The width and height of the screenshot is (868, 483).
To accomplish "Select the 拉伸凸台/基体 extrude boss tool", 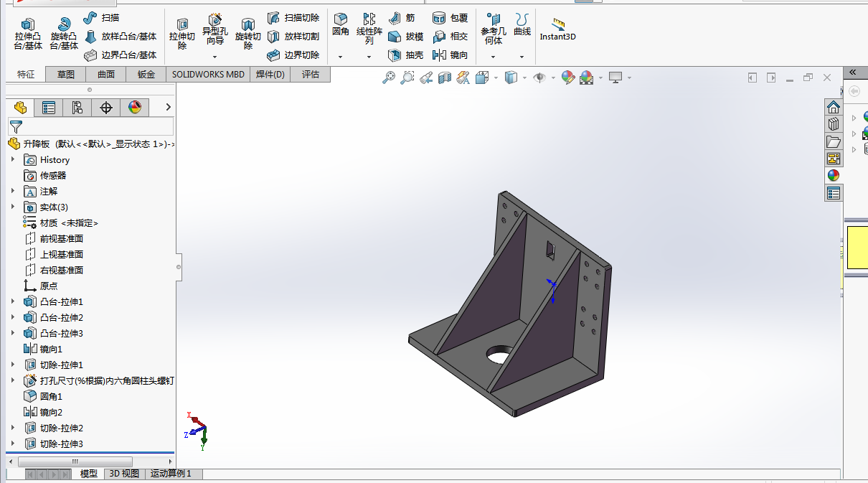I will pos(28,34).
